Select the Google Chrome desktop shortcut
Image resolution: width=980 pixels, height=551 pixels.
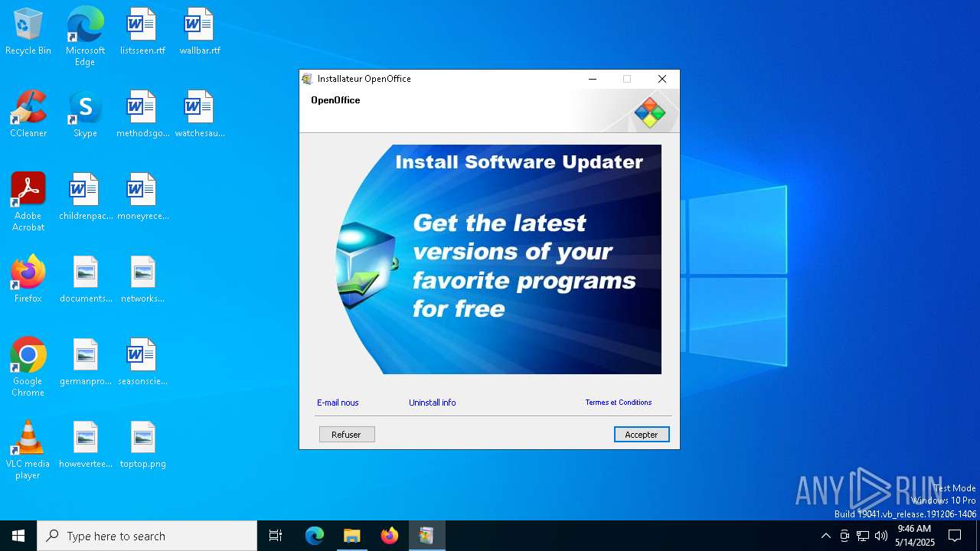tap(28, 367)
